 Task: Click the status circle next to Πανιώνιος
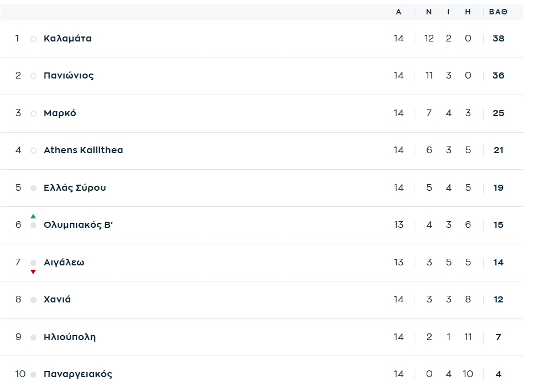(33, 76)
